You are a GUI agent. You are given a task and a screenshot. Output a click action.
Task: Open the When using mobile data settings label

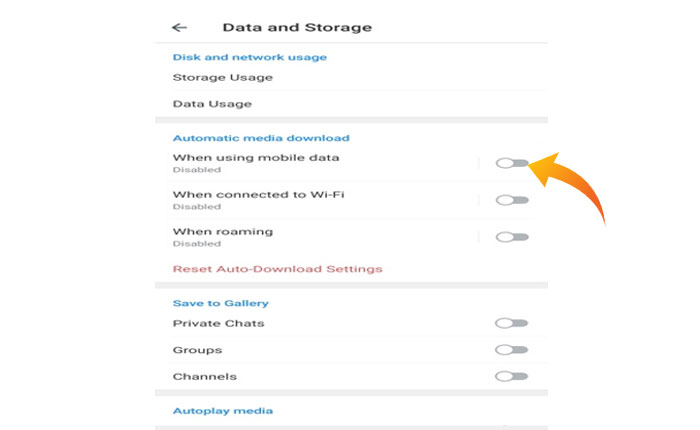(256, 158)
